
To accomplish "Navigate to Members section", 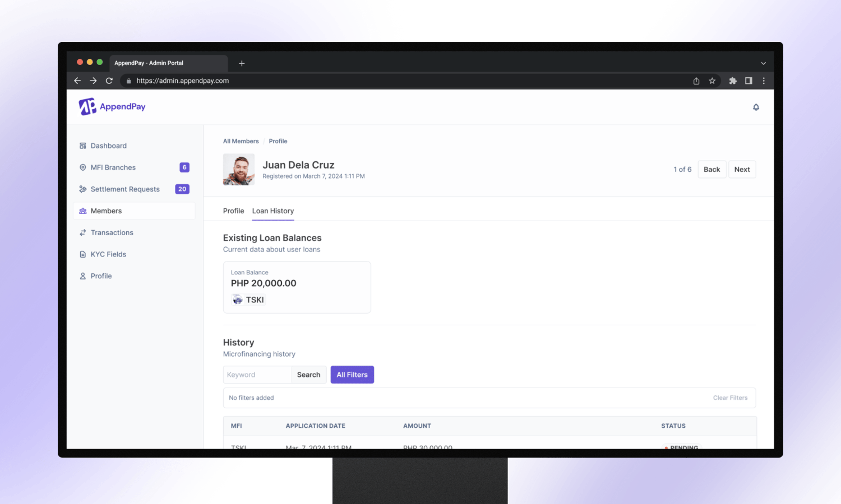I will [106, 211].
